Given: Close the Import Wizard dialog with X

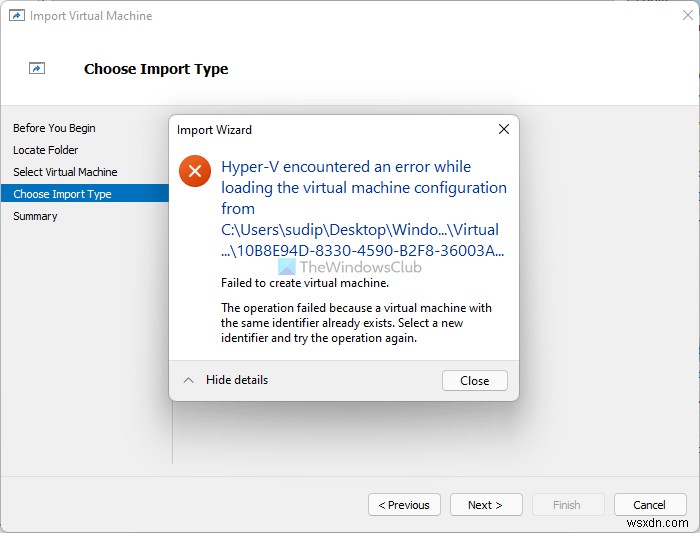Looking at the screenshot, I should pos(504,129).
